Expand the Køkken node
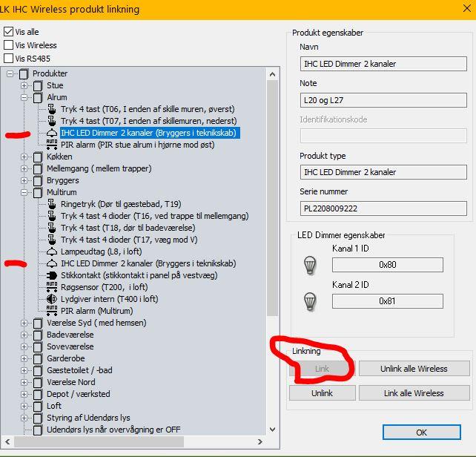Image resolution: width=476 pixels, height=457 pixels. pyautogui.click(x=24, y=157)
